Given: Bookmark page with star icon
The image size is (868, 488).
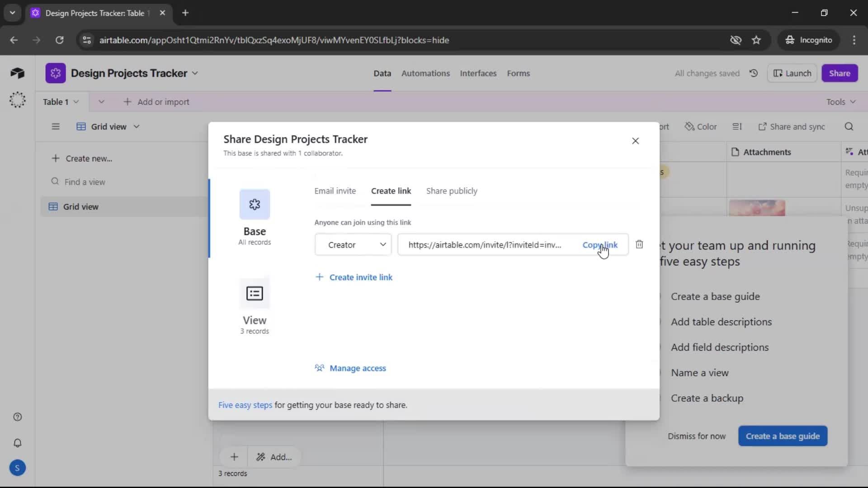Looking at the screenshot, I should (x=756, y=40).
